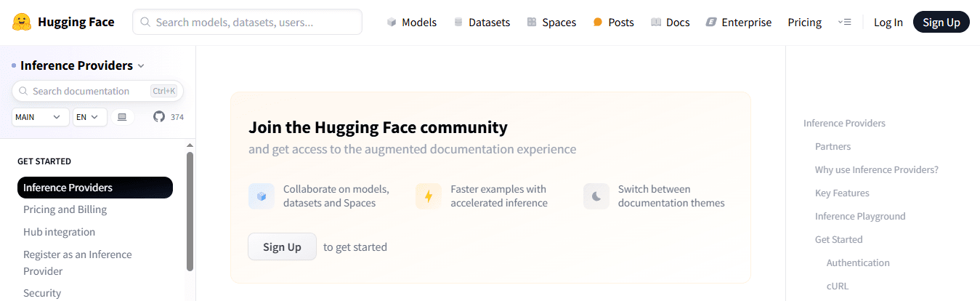Viewport: 980px width, 301px height.
Task: Open Spaces in the top navigation
Action: (551, 22)
